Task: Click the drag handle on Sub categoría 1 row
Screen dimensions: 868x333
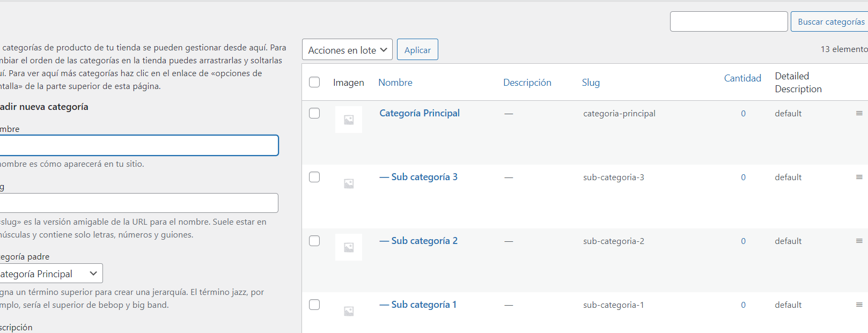Action: click(x=859, y=305)
